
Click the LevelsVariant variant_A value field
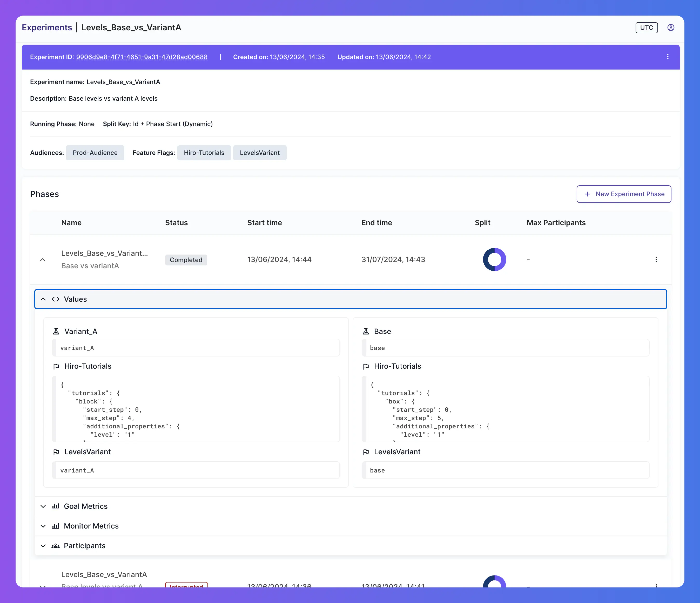tap(196, 470)
